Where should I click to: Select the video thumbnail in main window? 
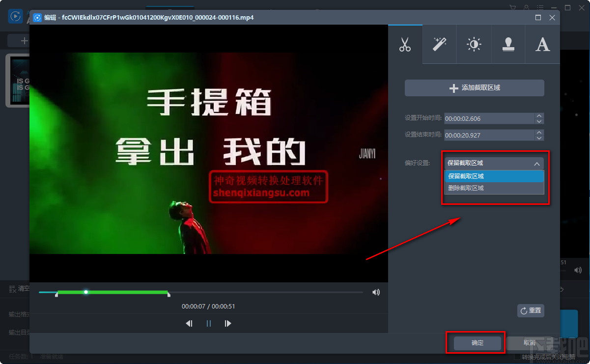tap(18, 81)
